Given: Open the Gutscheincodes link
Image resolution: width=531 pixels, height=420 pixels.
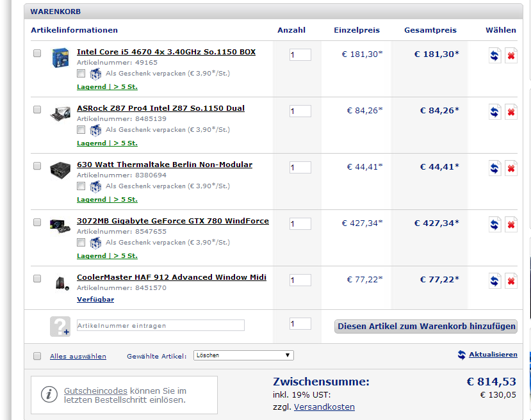Looking at the screenshot, I should [x=95, y=391].
